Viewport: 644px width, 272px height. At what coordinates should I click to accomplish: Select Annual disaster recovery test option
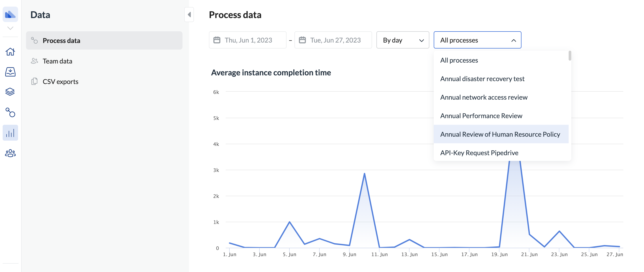pos(482,79)
